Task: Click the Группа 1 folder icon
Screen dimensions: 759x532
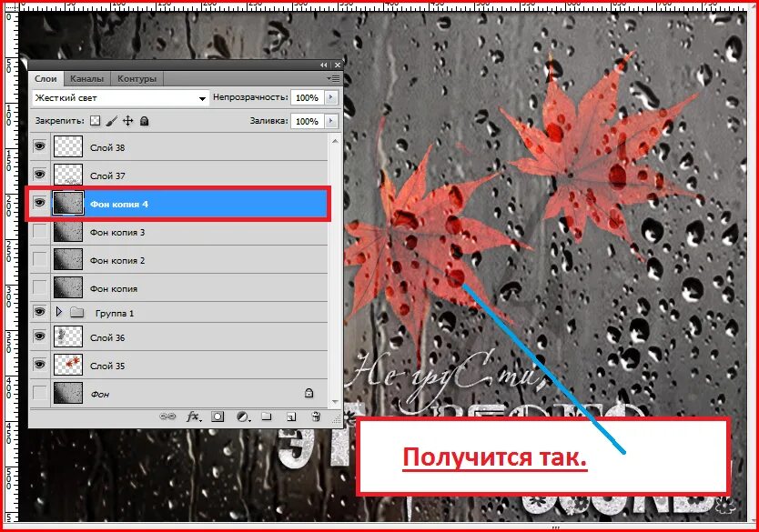Action: (x=76, y=313)
